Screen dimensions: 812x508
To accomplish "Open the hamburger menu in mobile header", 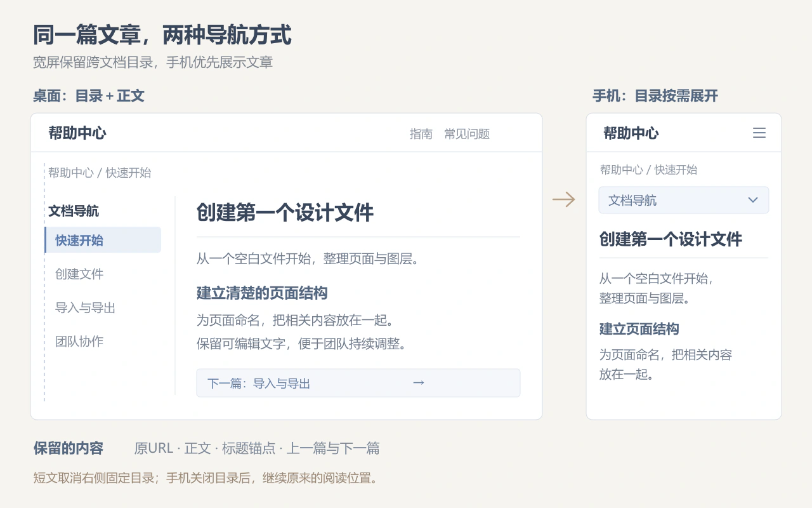I will click(759, 133).
